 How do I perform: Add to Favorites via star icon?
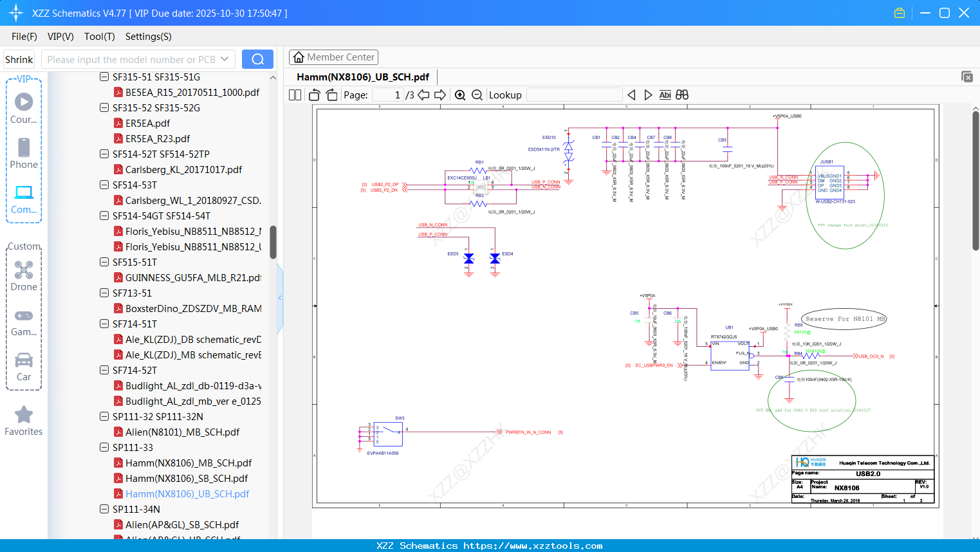(x=24, y=415)
